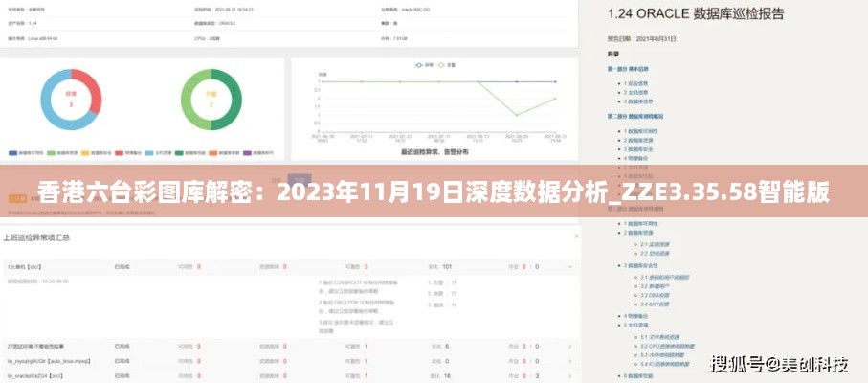Viewport: 868px width, 383px height.
Task: Click the lowest green data point on line chart
Action: (x=517, y=115)
